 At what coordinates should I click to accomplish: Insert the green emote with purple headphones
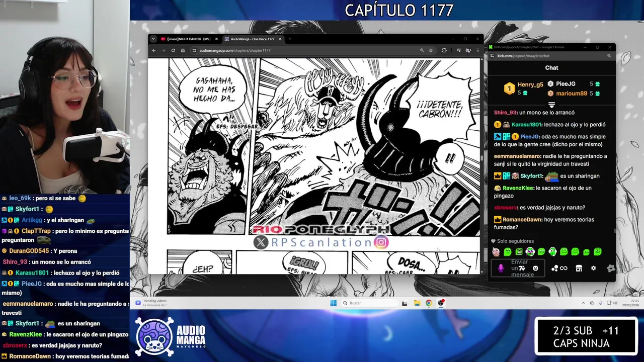pos(530,251)
